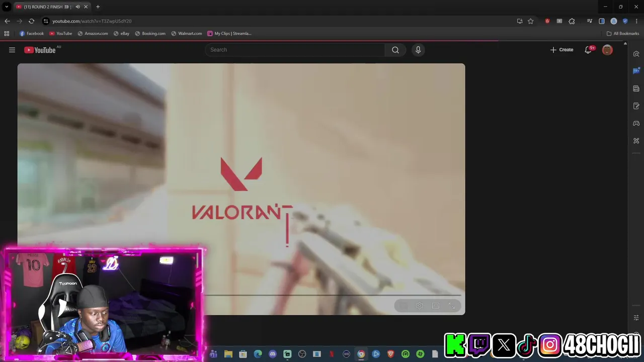This screenshot has width=644, height=362.
Task: Go back with browser back arrow
Action: [x=7, y=21]
